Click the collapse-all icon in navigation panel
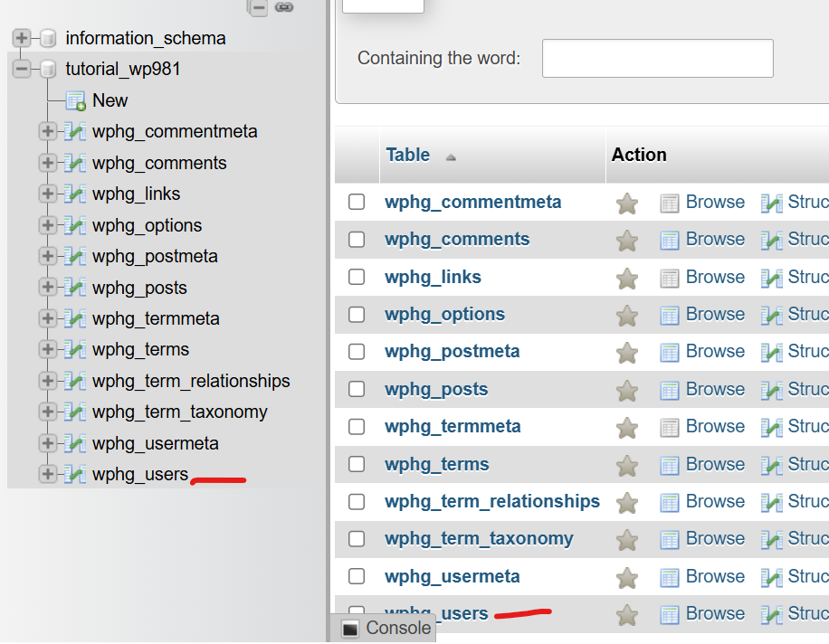 (x=259, y=7)
